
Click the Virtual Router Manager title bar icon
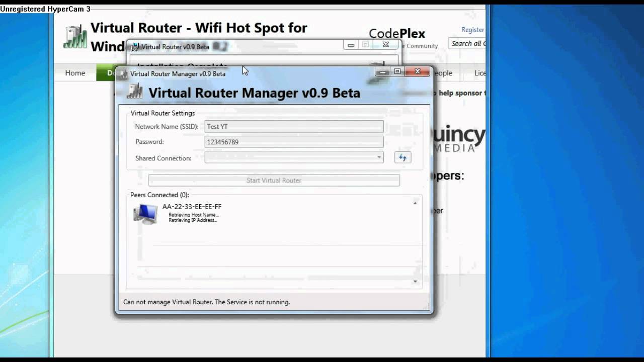(123, 74)
